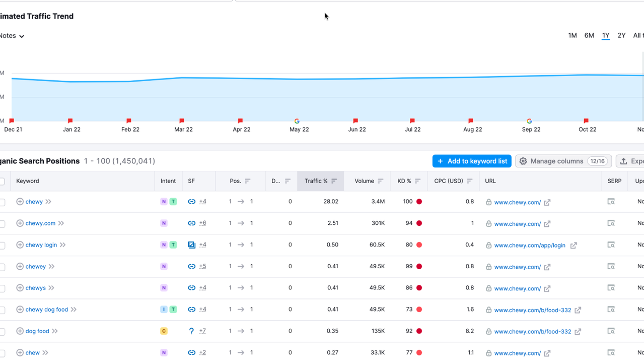Expand the Notes dropdown

pyautogui.click(x=12, y=36)
